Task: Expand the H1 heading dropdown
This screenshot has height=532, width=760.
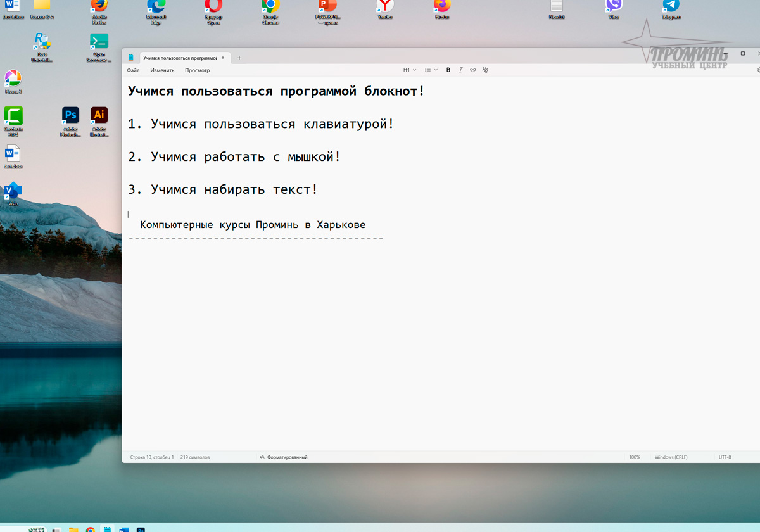Action: 410,70
